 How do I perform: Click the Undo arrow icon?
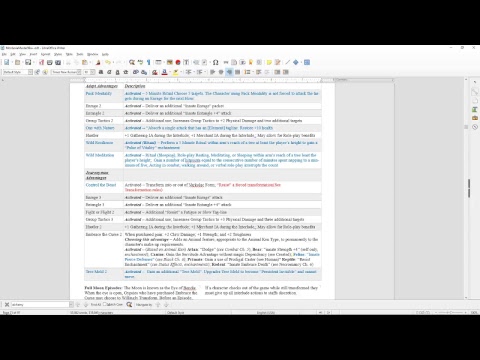(x=107, y=62)
